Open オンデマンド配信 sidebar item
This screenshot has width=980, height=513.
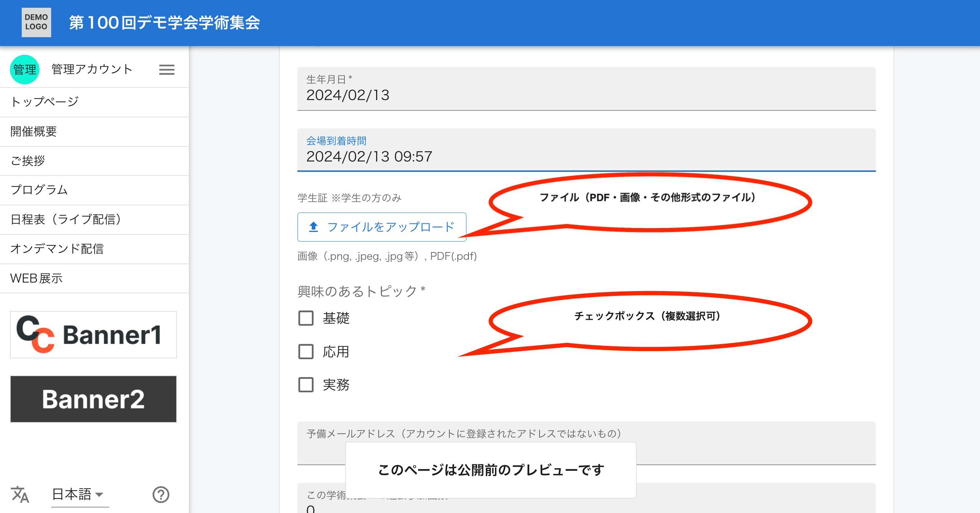click(x=94, y=249)
